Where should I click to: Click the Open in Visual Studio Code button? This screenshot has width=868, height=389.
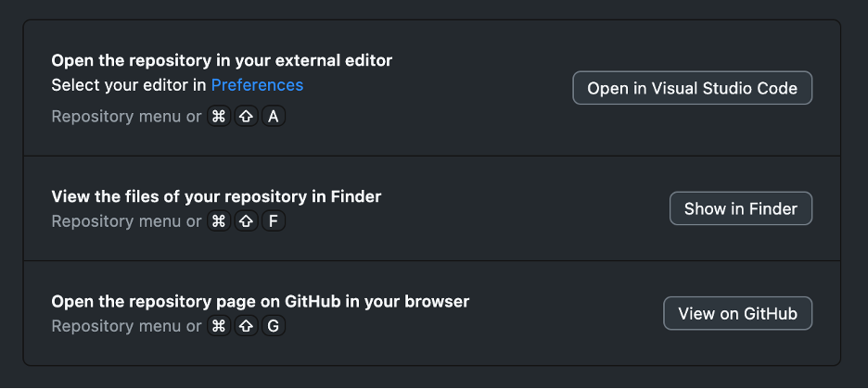[x=692, y=88]
